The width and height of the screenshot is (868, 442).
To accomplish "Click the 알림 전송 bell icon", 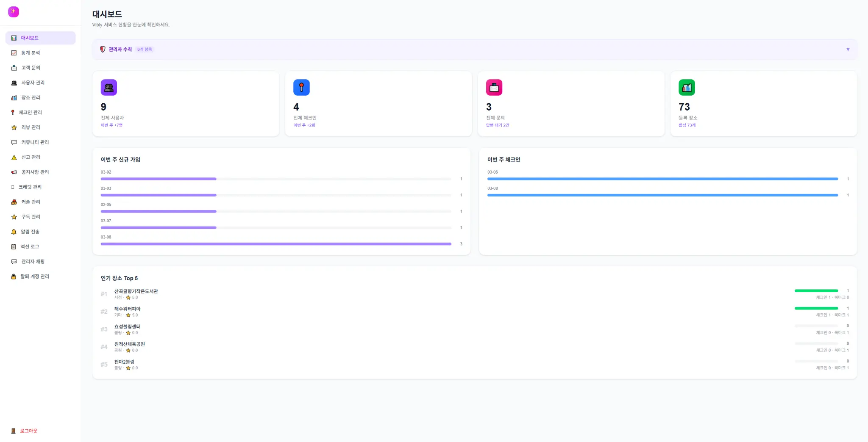I will point(14,232).
